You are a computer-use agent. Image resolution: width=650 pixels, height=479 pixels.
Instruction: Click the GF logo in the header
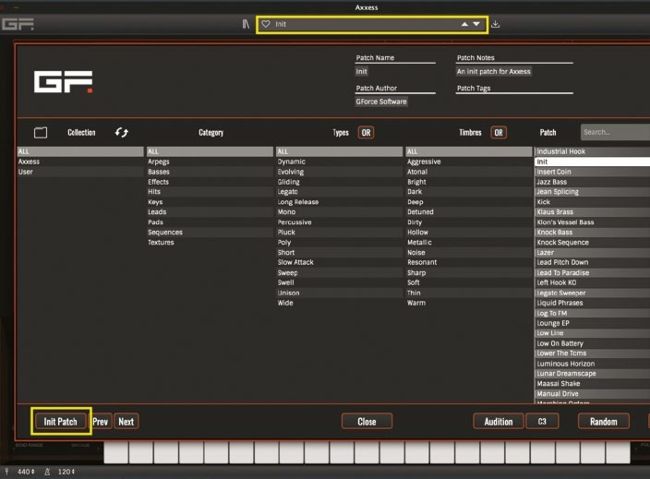pyautogui.click(x=63, y=82)
